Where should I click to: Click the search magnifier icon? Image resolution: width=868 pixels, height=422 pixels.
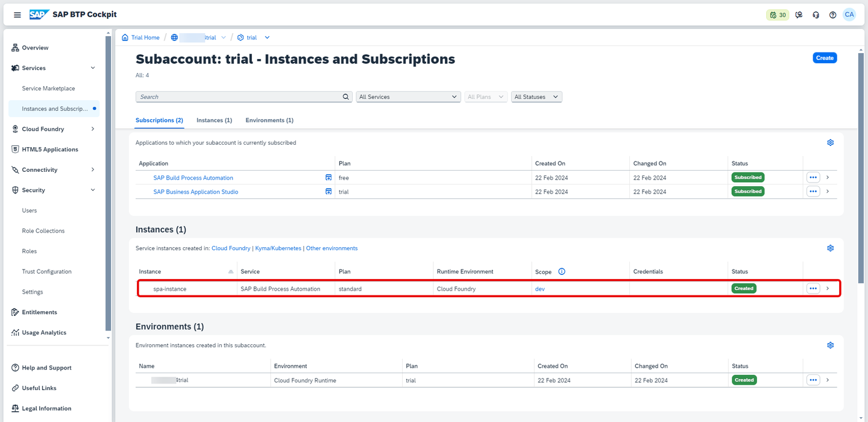click(346, 96)
